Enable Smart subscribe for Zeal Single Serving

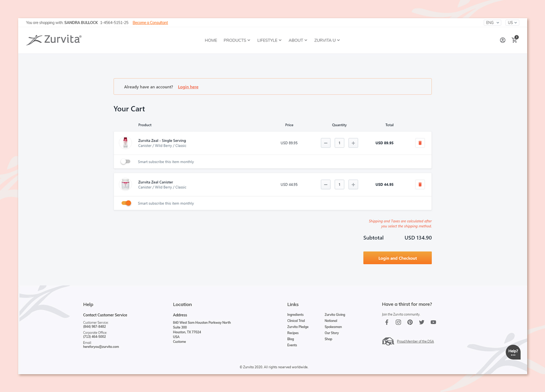[x=126, y=162]
